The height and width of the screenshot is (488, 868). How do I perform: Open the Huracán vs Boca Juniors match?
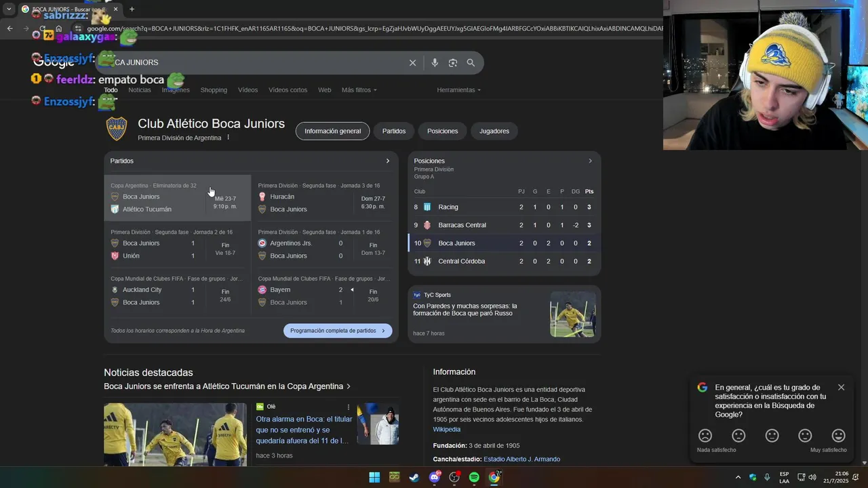[x=324, y=198]
